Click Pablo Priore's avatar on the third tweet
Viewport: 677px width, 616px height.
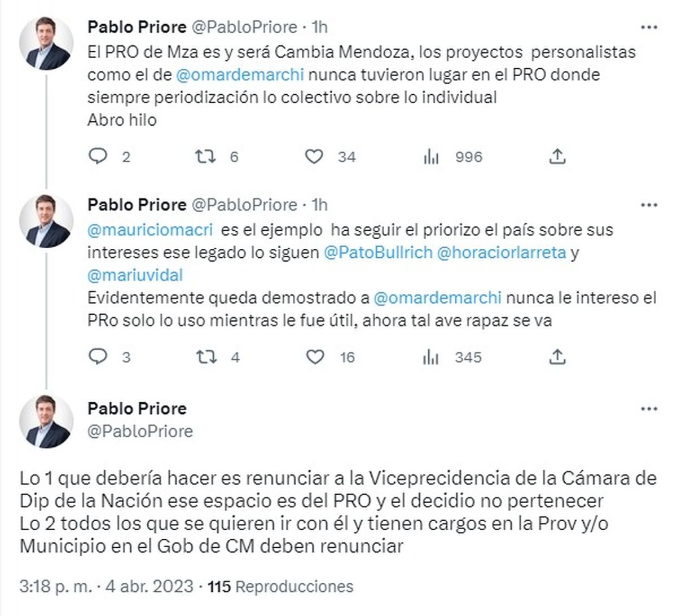46,422
